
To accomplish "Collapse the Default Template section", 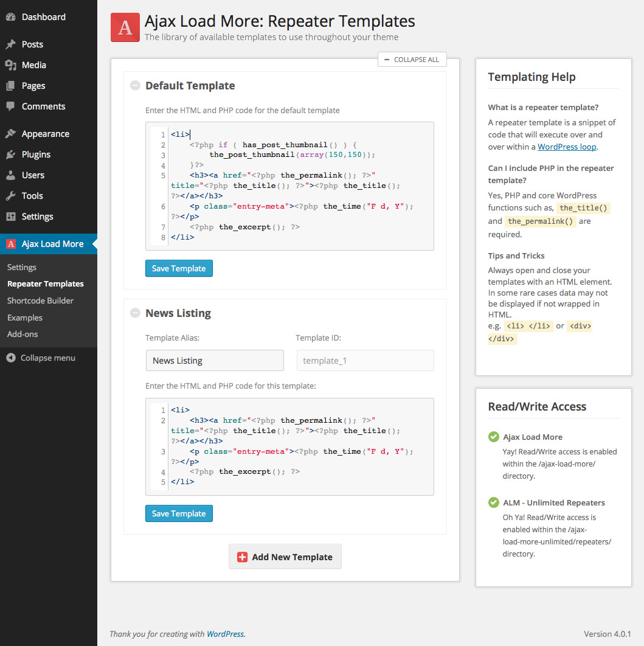I will [x=135, y=86].
